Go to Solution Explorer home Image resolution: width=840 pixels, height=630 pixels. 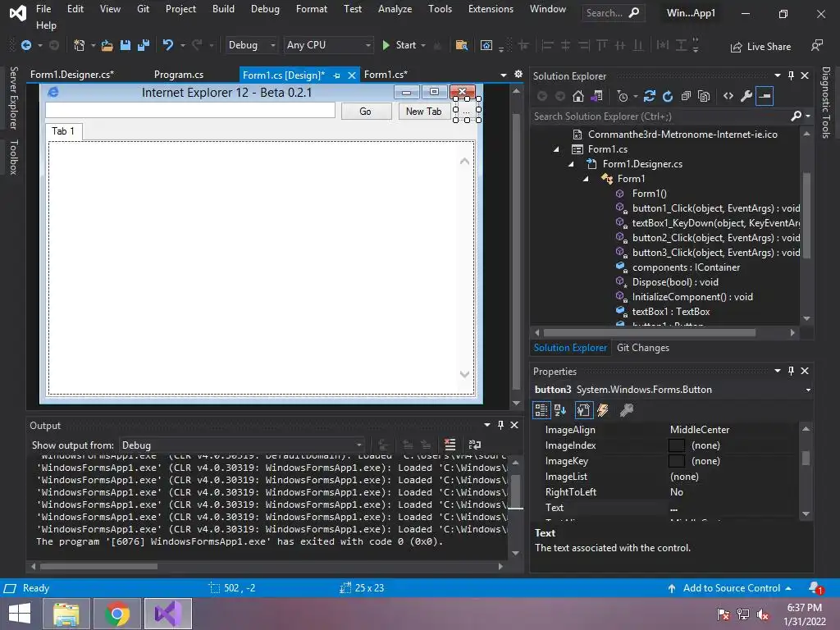[x=578, y=96]
